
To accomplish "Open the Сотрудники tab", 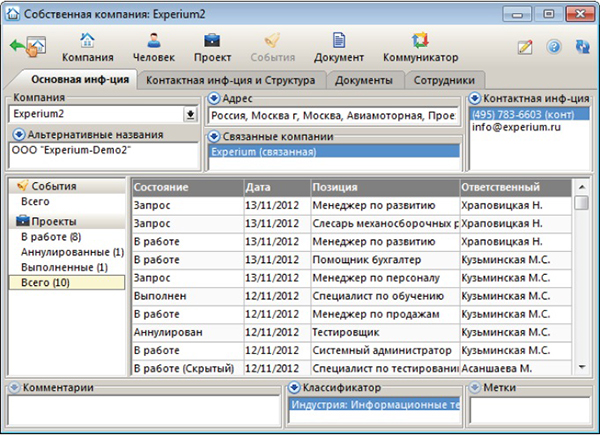I will pos(444,80).
